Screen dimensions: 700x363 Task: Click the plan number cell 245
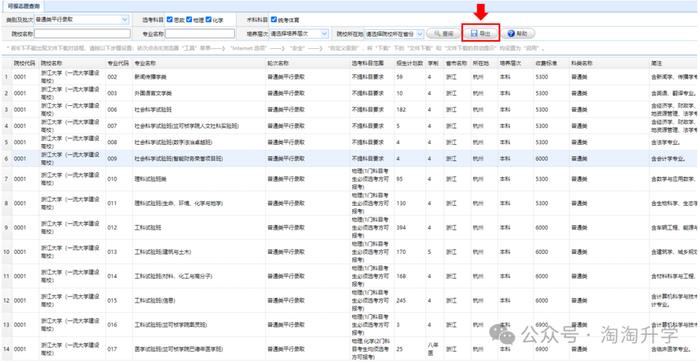click(401, 300)
